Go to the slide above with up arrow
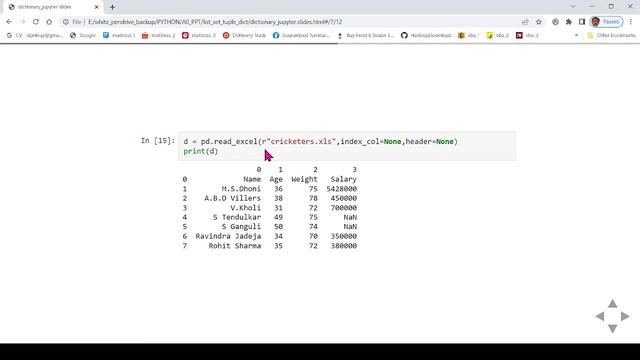 (x=612, y=304)
